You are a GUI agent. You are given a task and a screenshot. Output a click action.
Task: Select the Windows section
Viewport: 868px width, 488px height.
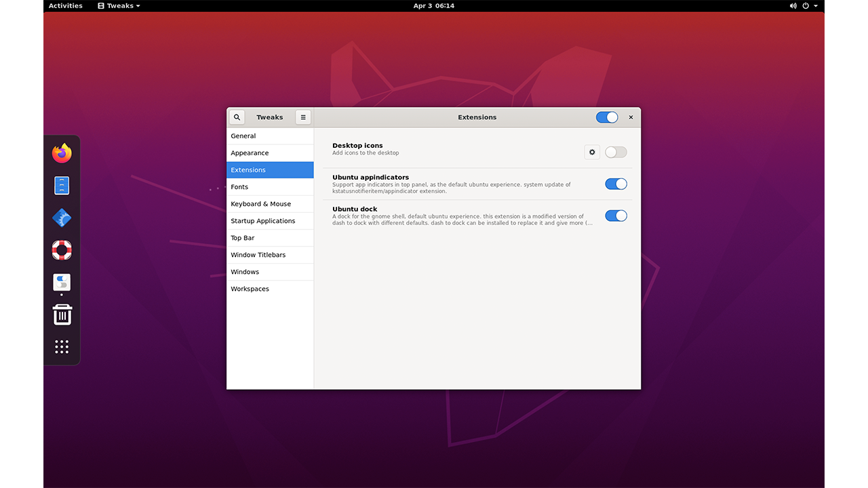click(270, 272)
